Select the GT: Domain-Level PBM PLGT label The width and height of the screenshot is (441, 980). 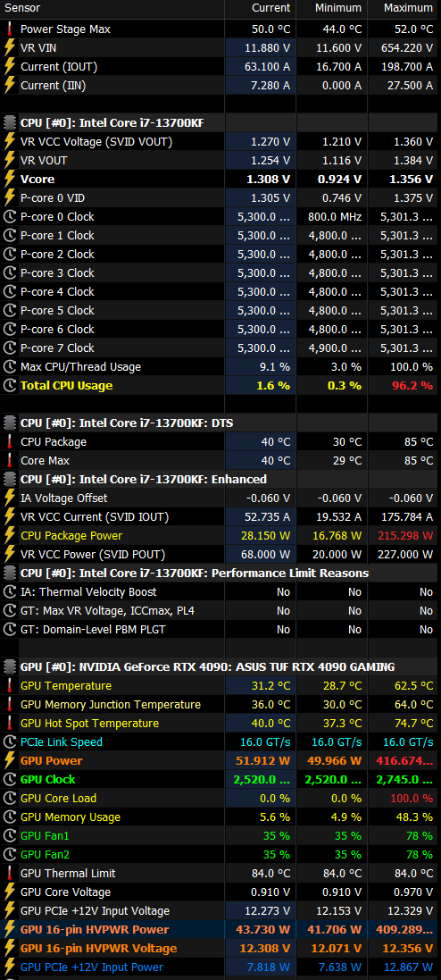coord(93,630)
